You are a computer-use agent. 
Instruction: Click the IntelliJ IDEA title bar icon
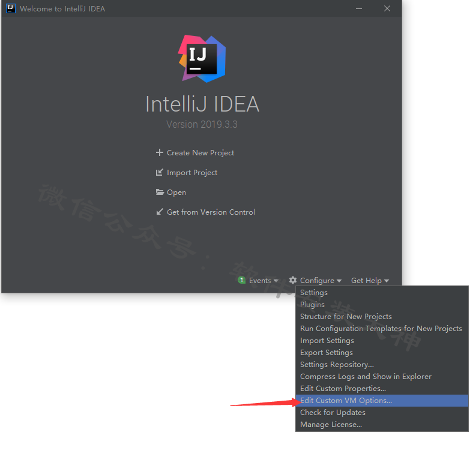(11, 8)
